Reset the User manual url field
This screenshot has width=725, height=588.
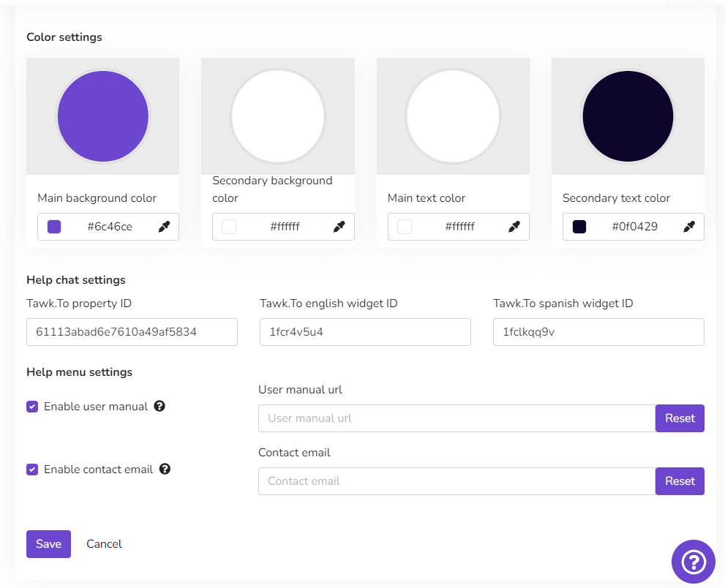[680, 418]
